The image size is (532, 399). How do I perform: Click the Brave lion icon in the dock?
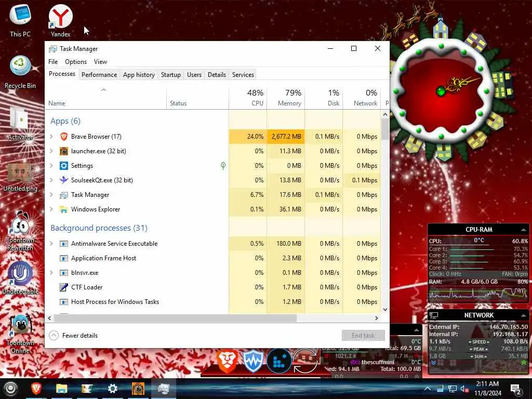pyautogui.click(x=227, y=361)
